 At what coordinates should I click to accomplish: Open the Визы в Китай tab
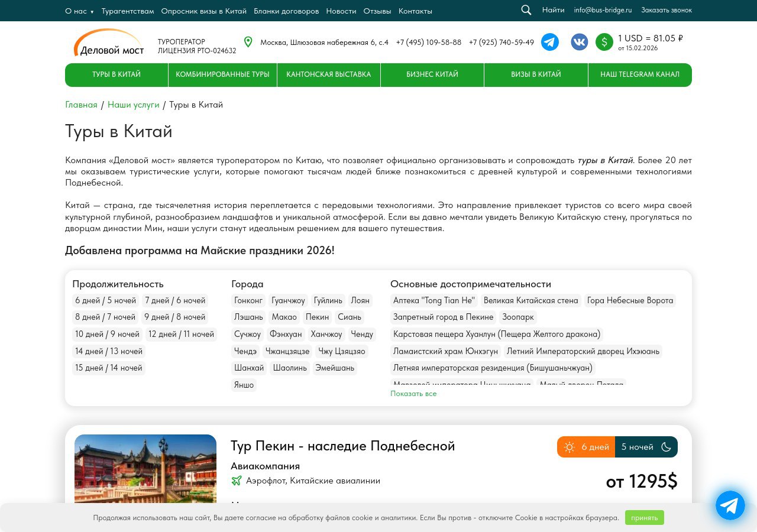click(x=536, y=74)
